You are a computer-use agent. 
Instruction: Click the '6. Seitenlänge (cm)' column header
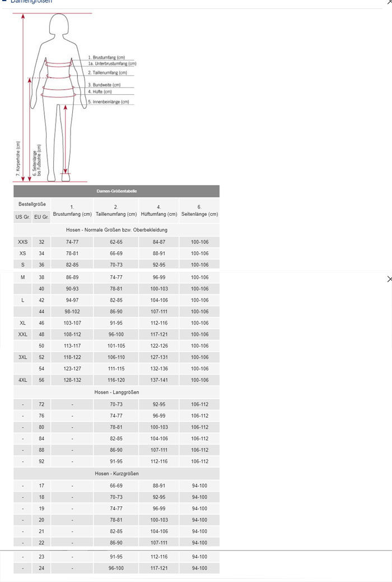[199, 210]
